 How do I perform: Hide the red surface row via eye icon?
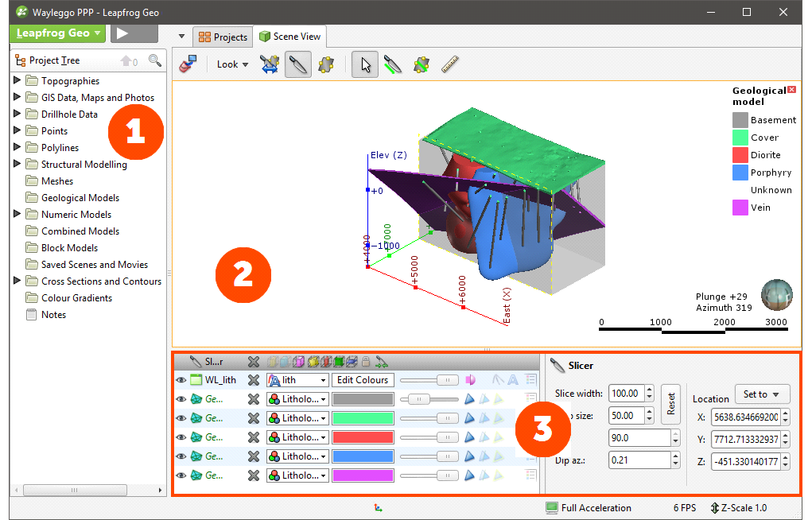pyautogui.click(x=181, y=437)
